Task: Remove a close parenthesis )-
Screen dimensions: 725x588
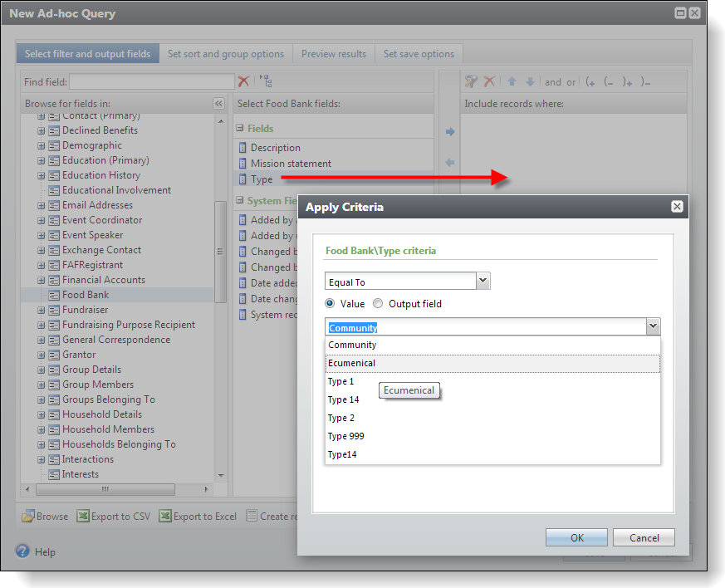Action: point(645,82)
